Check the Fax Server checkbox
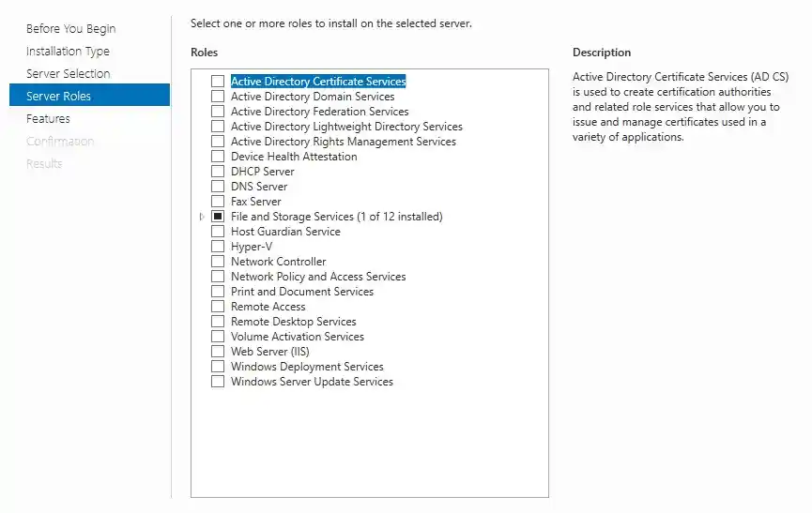 218,202
